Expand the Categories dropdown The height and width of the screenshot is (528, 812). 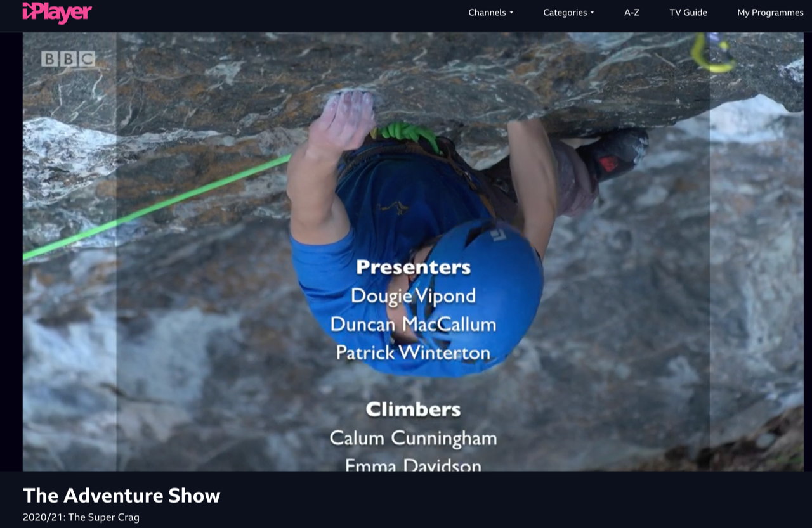coord(568,12)
